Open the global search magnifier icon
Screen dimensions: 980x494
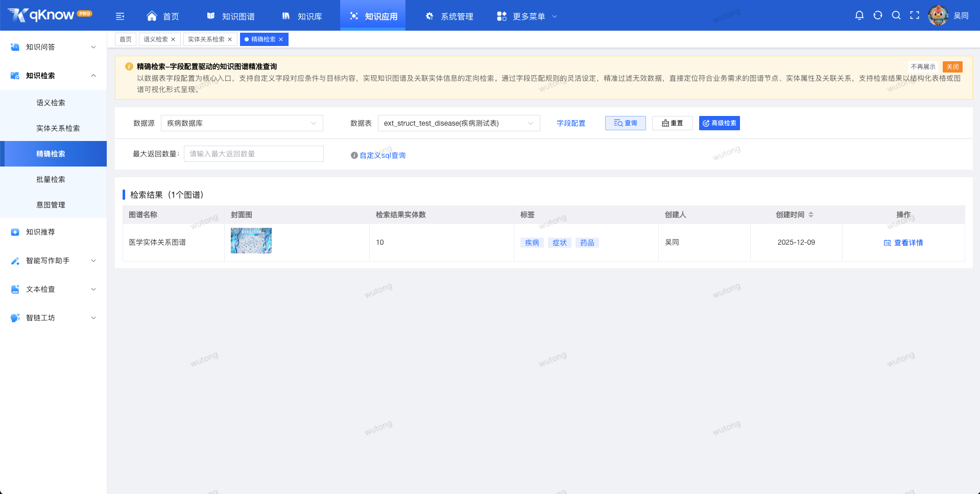(896, 15)
